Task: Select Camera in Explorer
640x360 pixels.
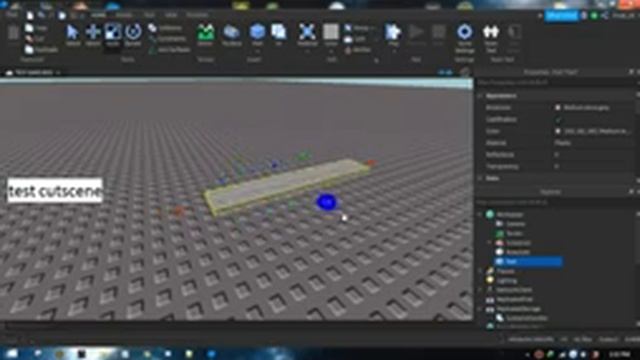Action: 516,224
